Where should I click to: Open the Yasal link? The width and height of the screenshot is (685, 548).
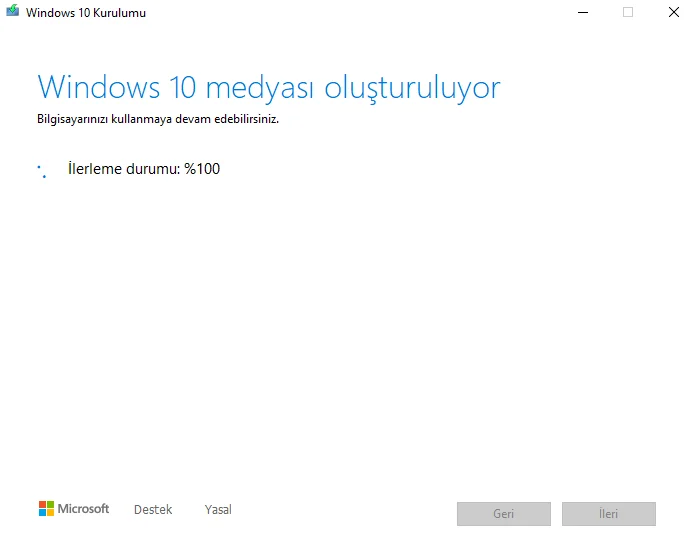218,510
